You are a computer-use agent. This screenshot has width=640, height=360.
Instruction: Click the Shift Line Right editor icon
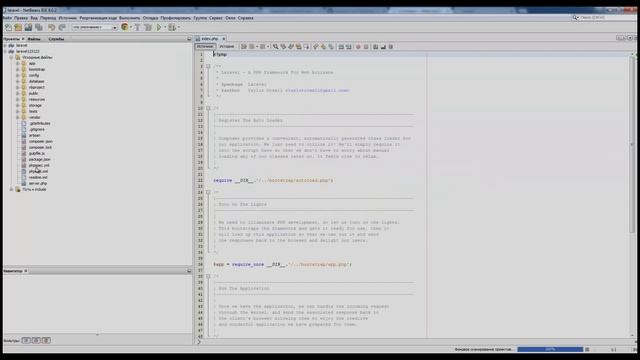click(x=349, y=47)
